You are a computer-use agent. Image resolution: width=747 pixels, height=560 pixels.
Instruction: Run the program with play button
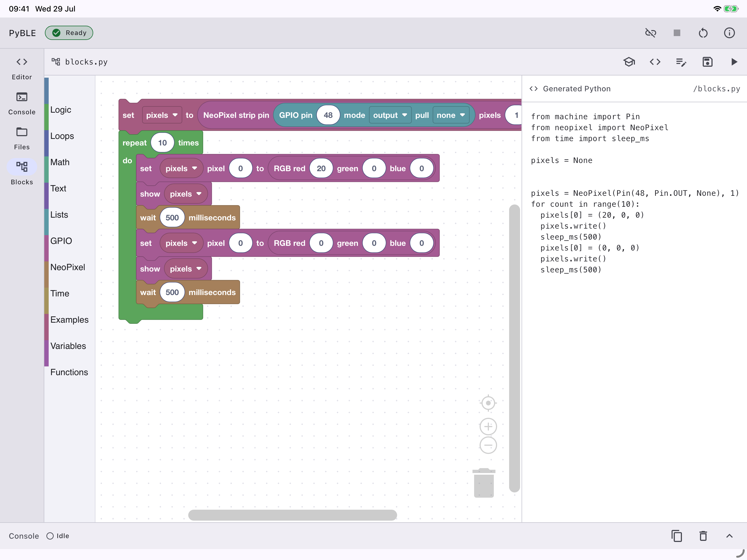pyautogui.click(x=734, y=62)
